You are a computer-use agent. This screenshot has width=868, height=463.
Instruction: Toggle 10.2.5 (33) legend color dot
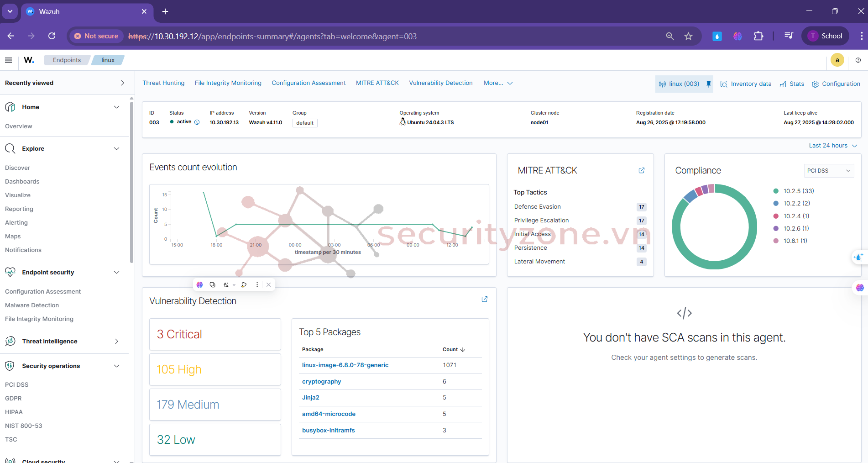pyautogui.click(x=776, y=191)
